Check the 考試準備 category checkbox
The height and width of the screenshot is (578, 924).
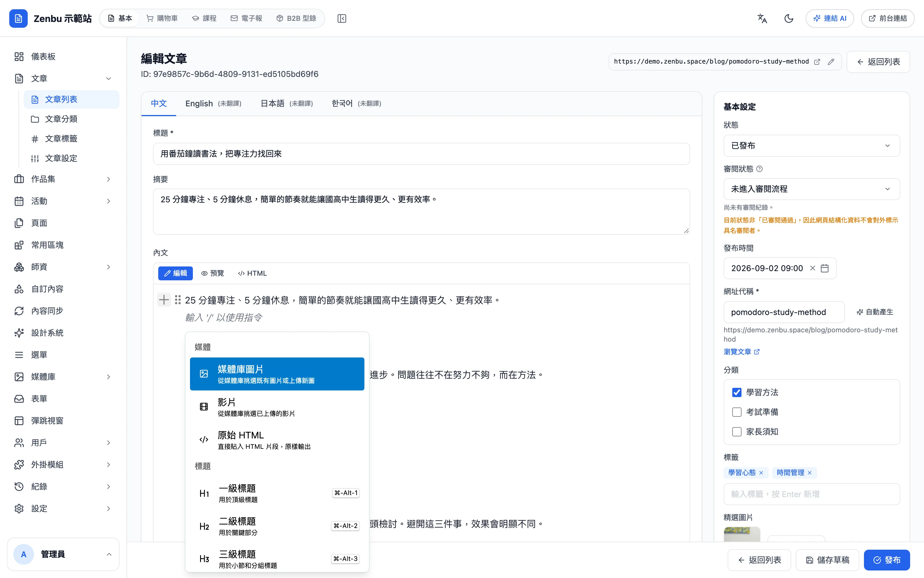(737, 412)
